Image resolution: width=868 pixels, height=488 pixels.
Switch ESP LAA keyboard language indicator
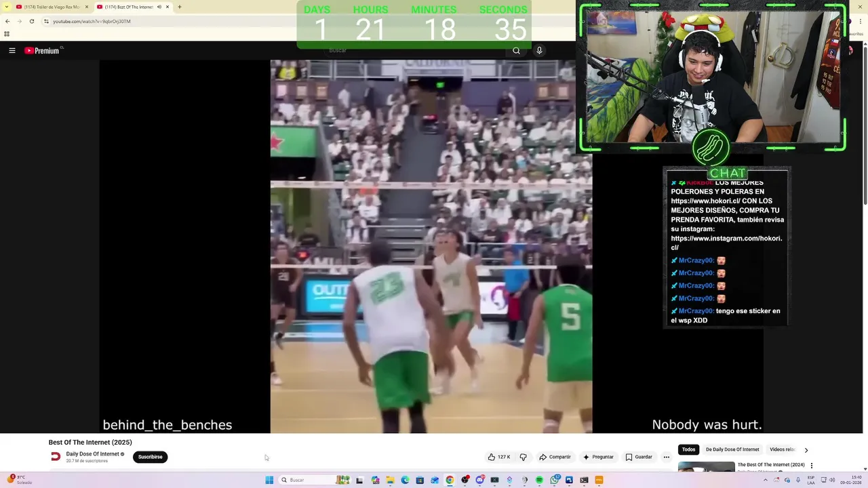pos(811,480)
